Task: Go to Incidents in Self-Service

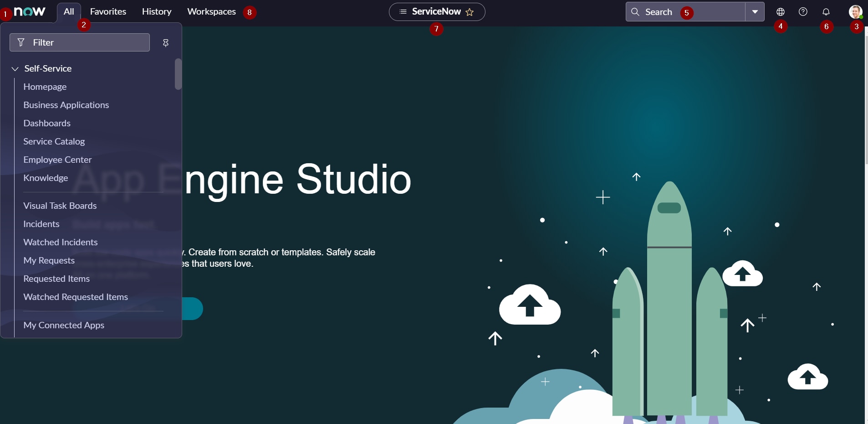Action: pos(41,224)
